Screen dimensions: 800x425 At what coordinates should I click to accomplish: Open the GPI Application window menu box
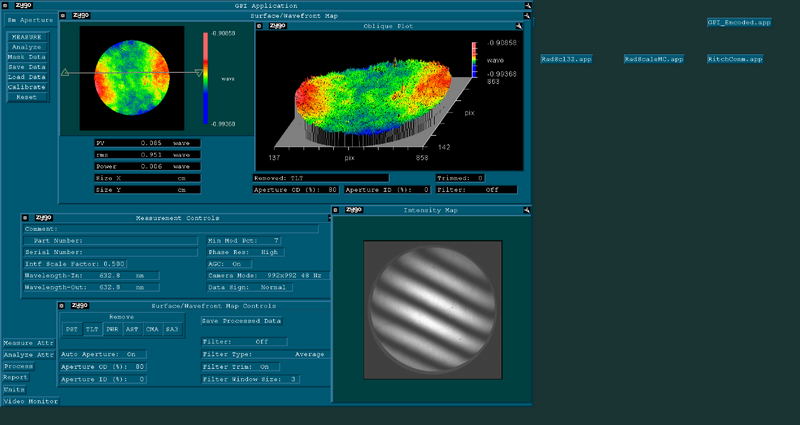click(x=5, y=6)
